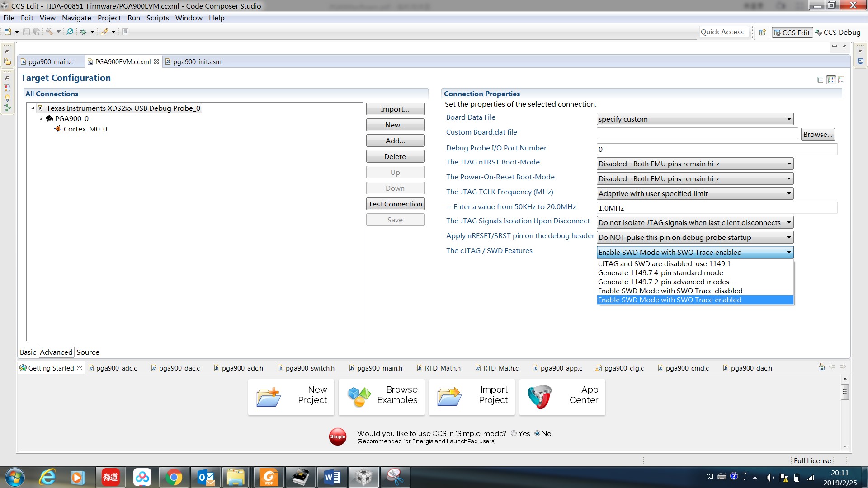Click the red-dot view icon in left sidebar

[7, 88]
